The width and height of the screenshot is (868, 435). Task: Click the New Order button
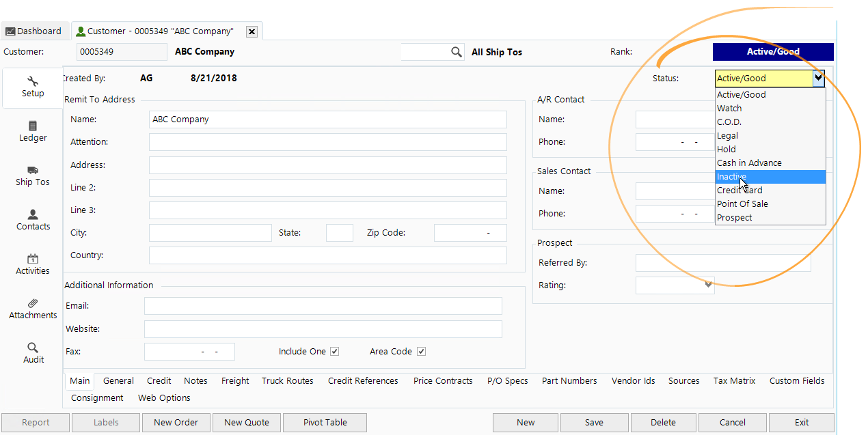click(176, 423)
